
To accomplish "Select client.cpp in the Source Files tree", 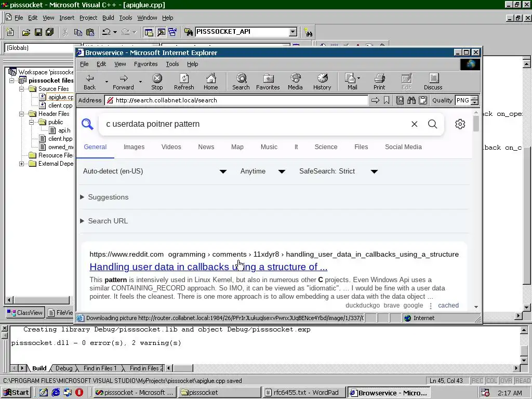I will click(60, 105).
